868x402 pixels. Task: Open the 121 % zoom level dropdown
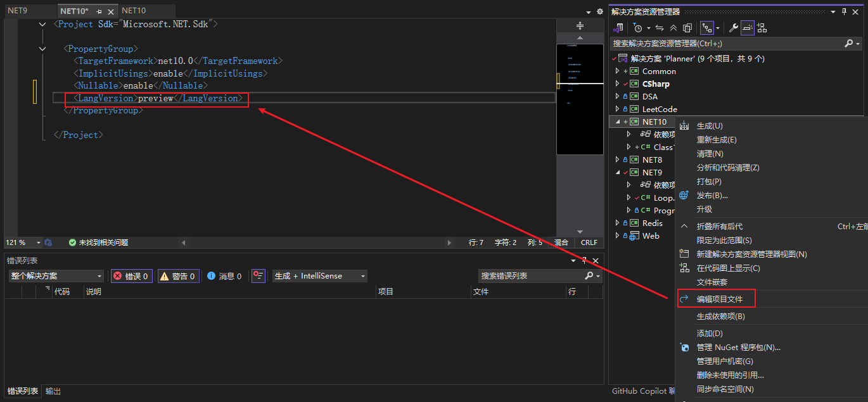pos(38,242)
